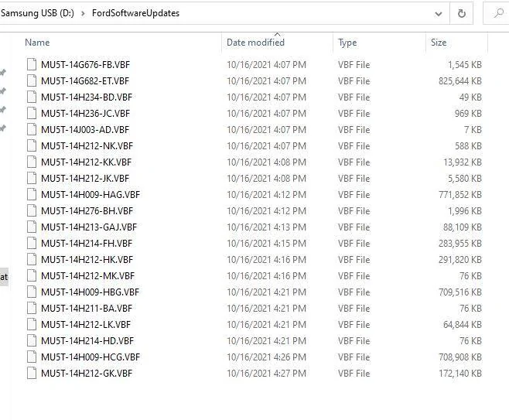Click the 283,955 KB size cell
The image size is (509, 420).
pos(460,243)
